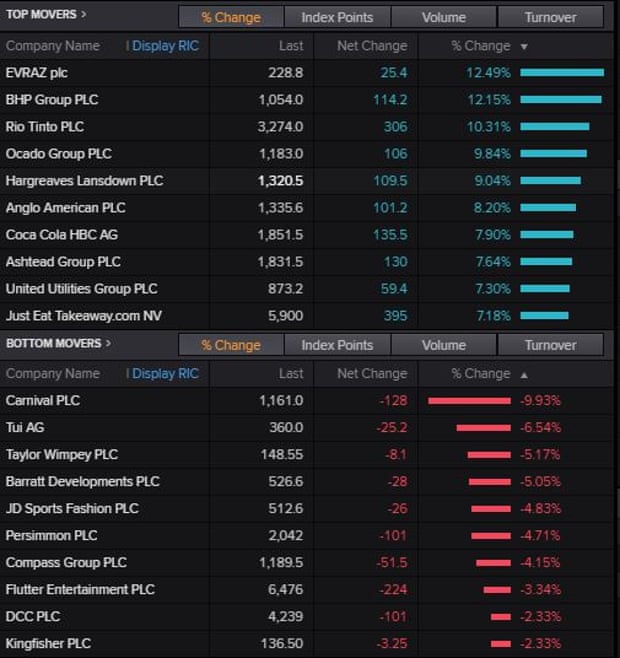Select Ashtead Group PLC company name
Image resolution: width=620 pixels, height=658 pixels.
point(63,261)
